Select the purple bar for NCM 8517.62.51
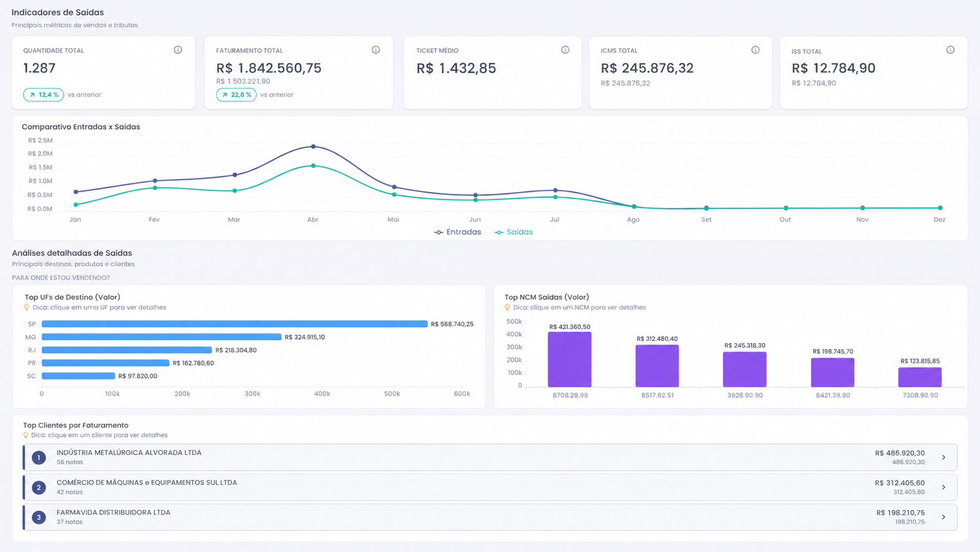 (657, 366)
